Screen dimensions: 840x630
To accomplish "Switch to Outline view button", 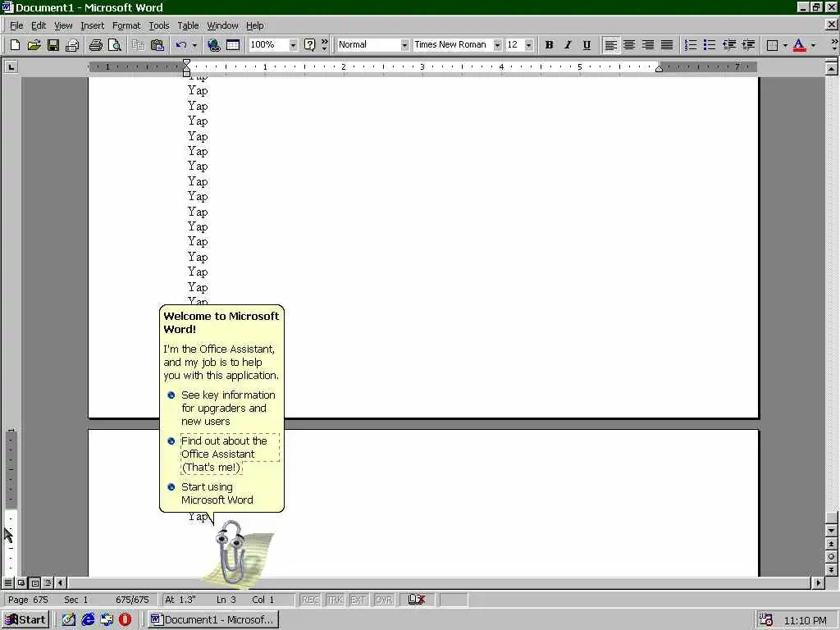I will (48, 582).
